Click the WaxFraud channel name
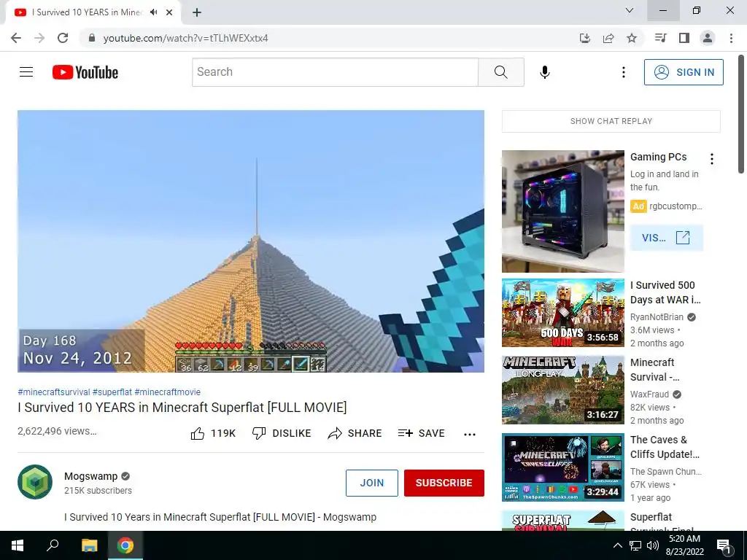The width and height of the screenshot is (747, 560). pyautogui.click(x=649, y=394)
